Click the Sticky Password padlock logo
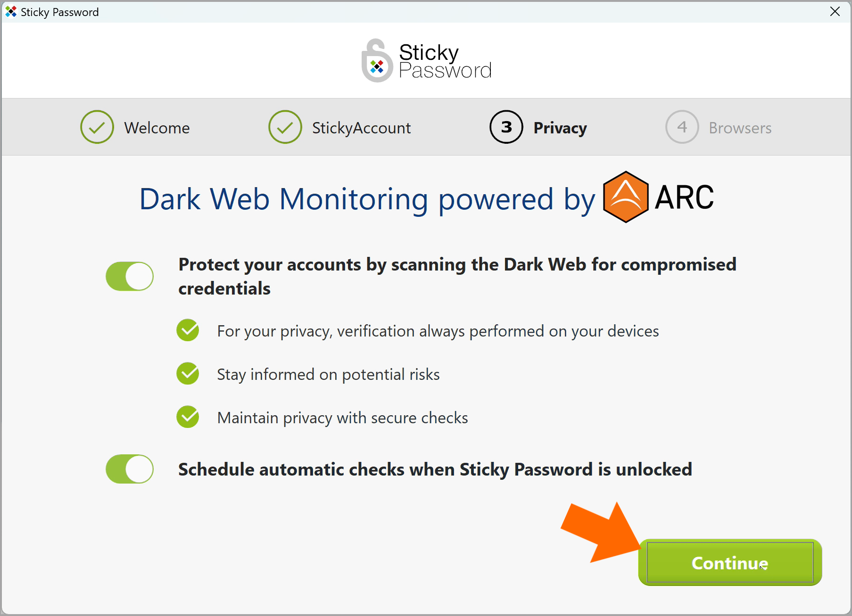The image size is (852, 616). (377, 61)
